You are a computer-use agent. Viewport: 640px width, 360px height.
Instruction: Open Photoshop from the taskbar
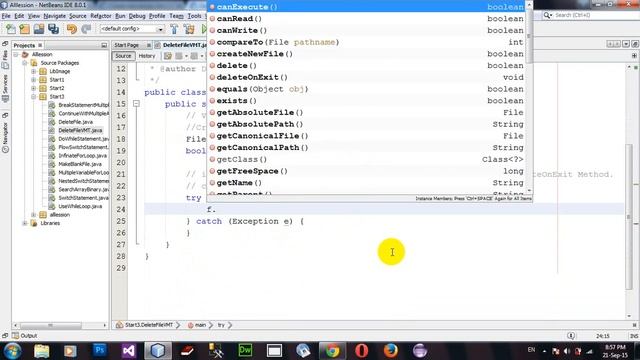(100, 351)
